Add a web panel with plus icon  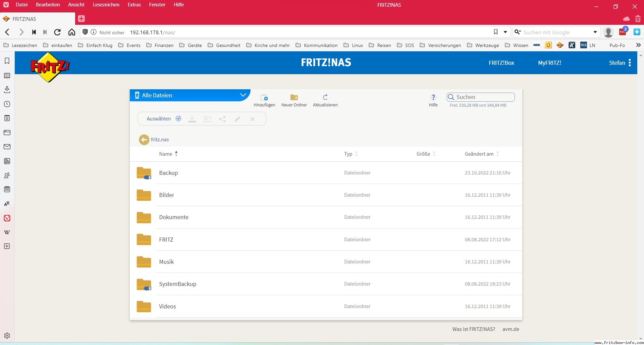[x=7, y=246]
